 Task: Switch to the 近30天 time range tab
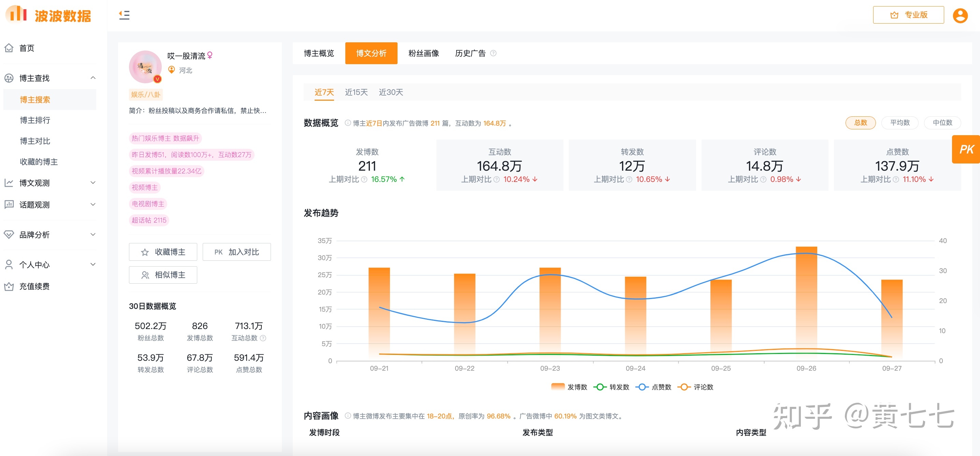click(391, 92)
